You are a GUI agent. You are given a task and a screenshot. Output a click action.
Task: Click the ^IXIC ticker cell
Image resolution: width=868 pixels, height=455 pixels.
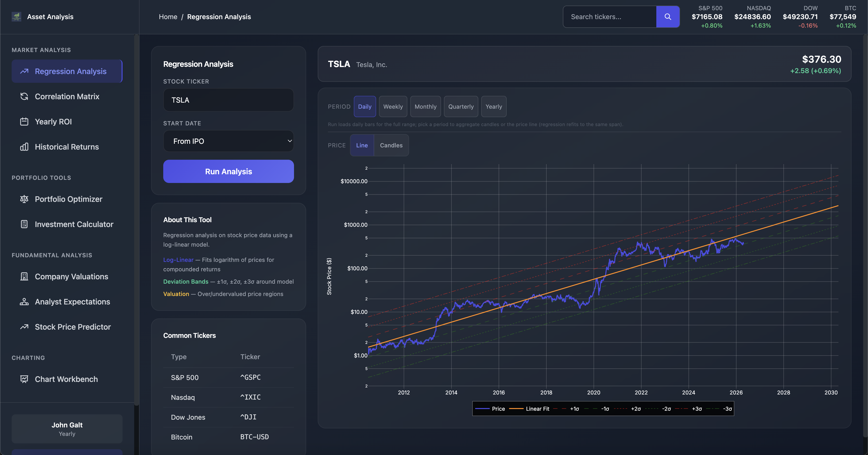tap(250, 397)
